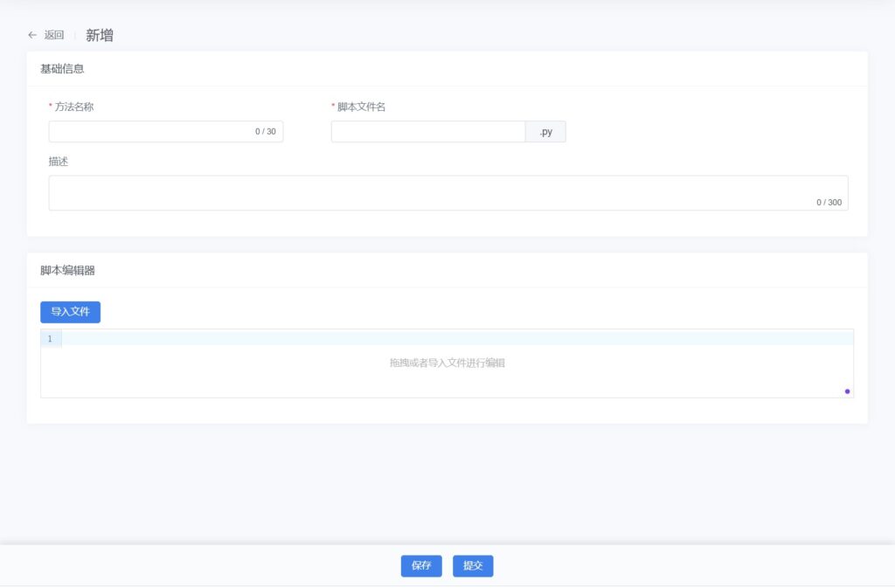Click the 脚本文件名 label

coord(361,107)
